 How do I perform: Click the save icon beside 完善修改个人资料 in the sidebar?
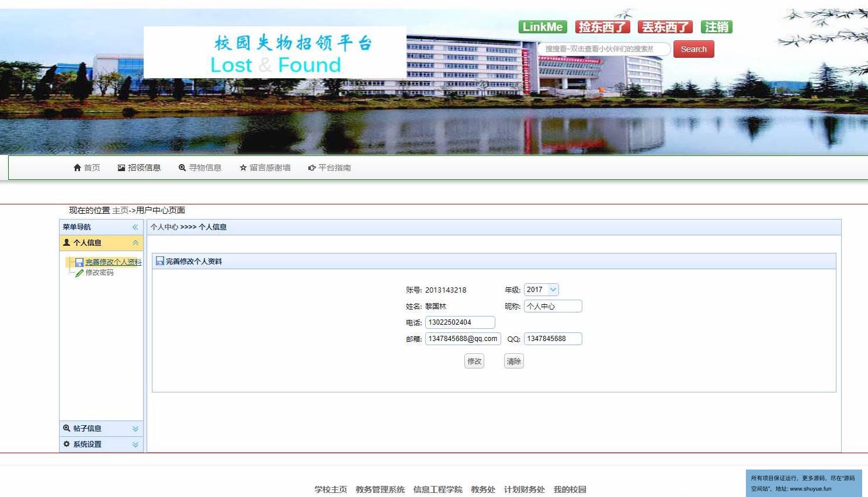click(79, 262)
